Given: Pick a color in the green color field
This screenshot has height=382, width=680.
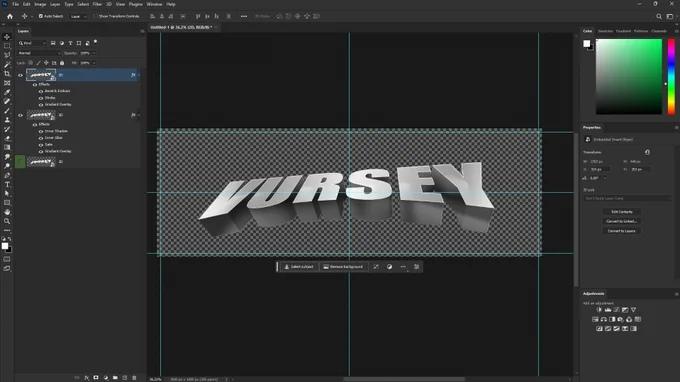Looking at the screenshot, I should point(629,77).
